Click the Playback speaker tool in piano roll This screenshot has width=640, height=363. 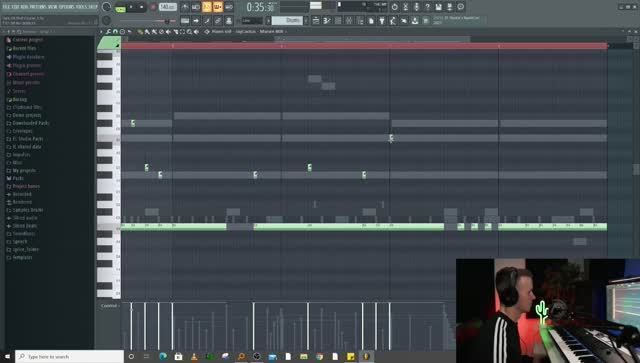tap(196, 31)
